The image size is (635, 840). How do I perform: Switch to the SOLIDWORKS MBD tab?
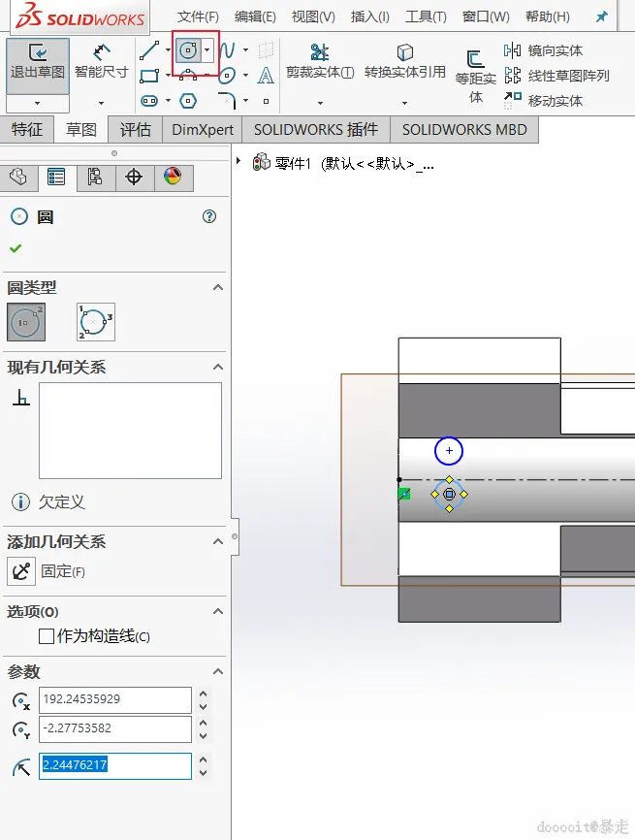(x=464, y=130)
